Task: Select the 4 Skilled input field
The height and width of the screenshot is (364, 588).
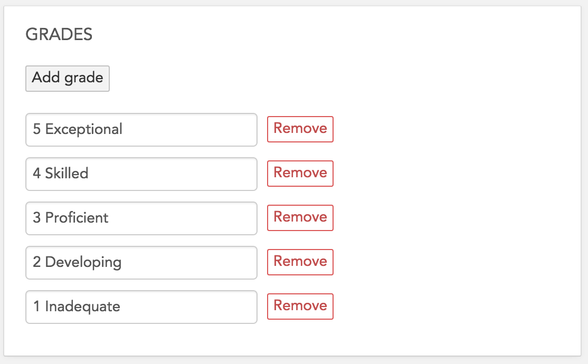Action: pos(141,174)
